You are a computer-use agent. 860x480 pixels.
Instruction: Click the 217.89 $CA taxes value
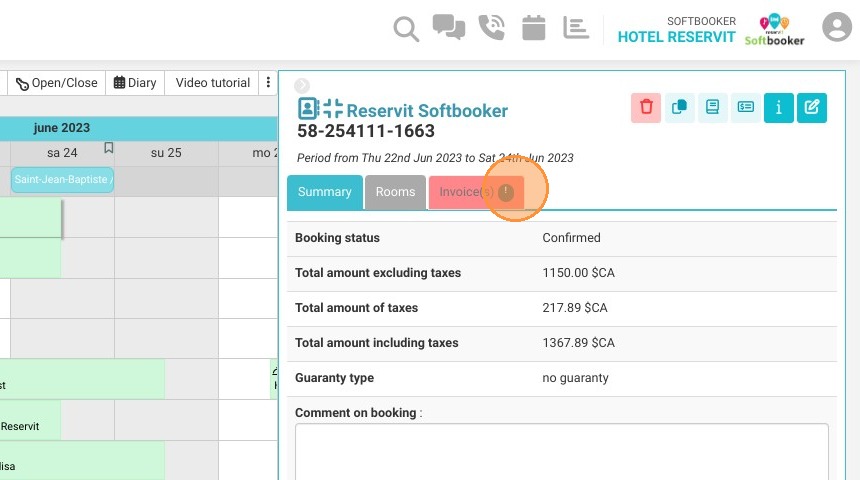[x=575, y=308]
